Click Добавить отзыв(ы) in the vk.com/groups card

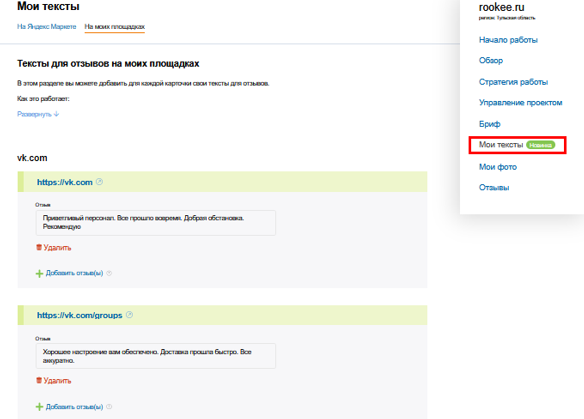coord(74,407)
